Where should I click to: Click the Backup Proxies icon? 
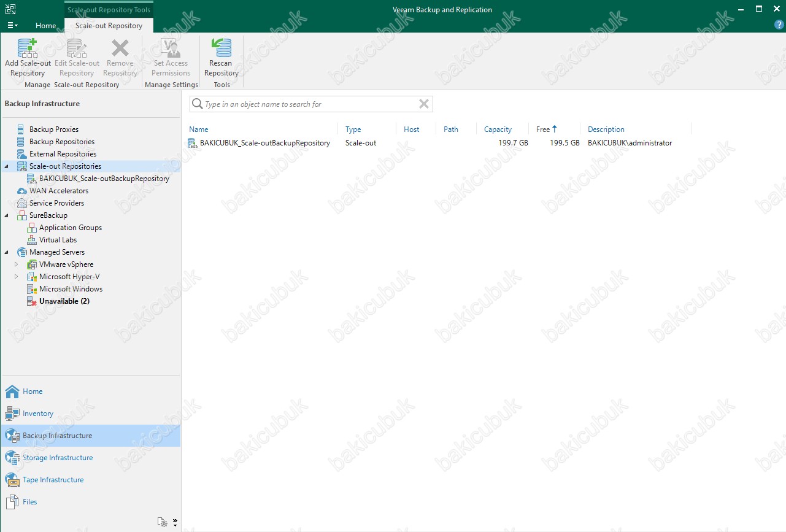21,129
